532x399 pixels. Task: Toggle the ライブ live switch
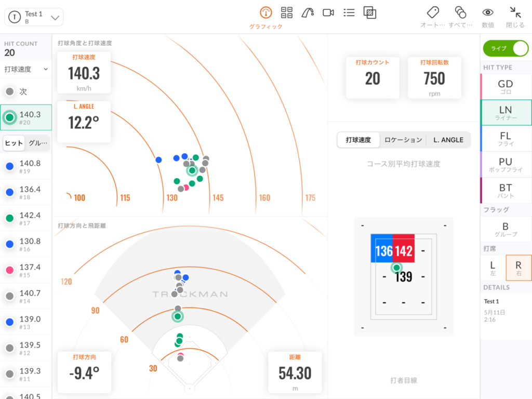click(506, 48)
